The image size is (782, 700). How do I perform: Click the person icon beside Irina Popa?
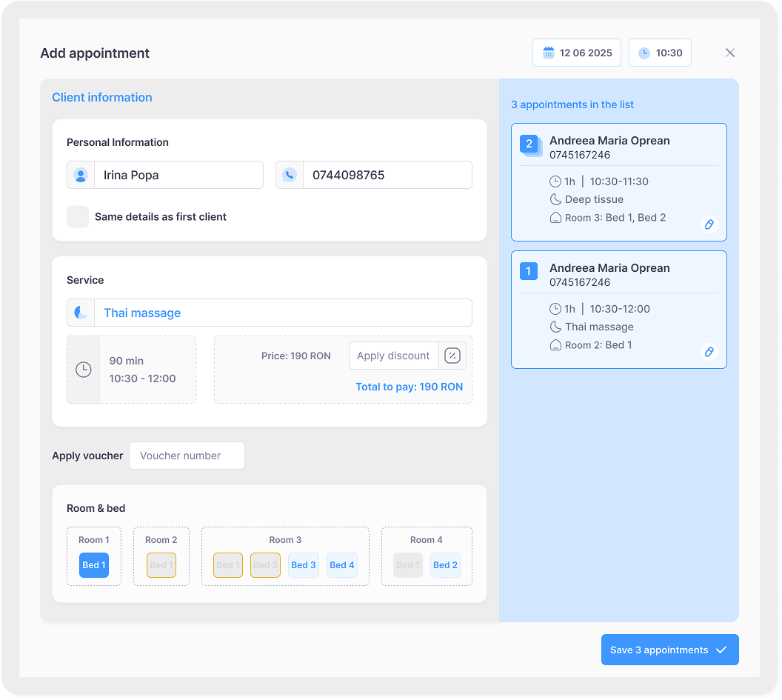81,176
